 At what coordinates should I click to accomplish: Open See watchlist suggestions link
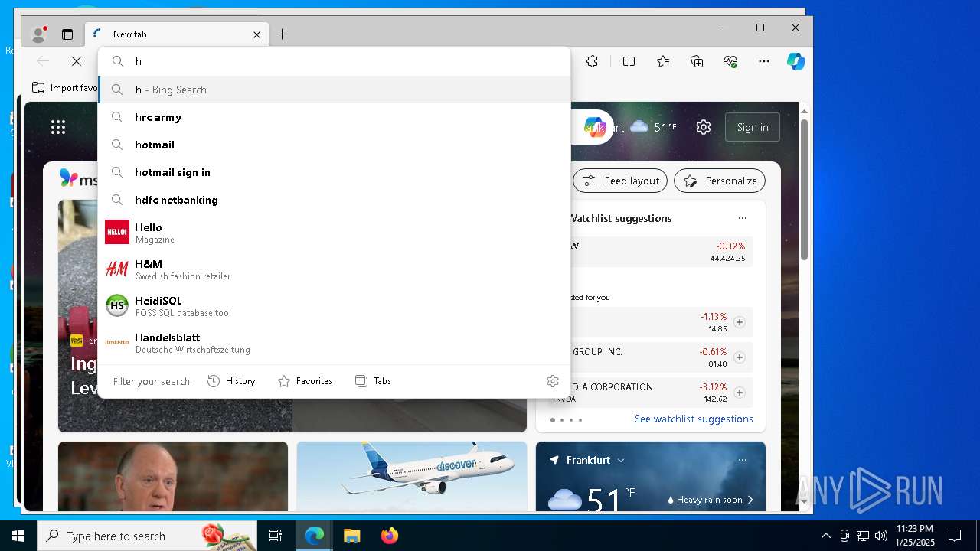tap(694, 419)
